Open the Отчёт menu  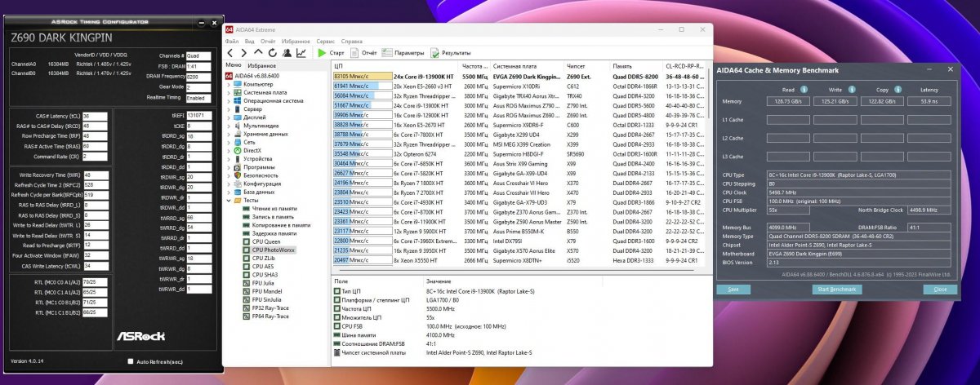tap(268, 40)
